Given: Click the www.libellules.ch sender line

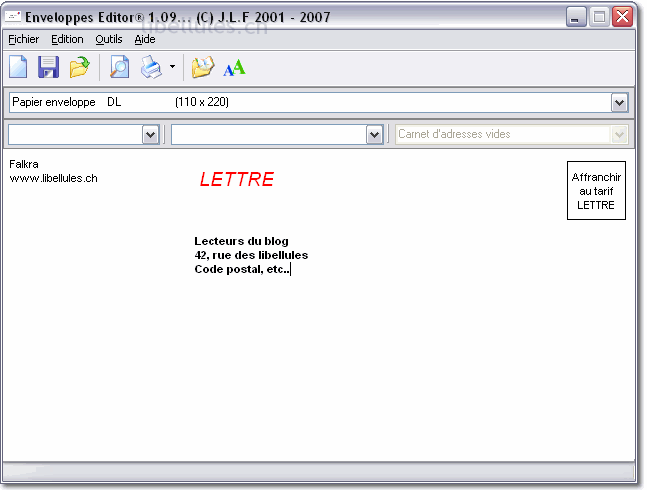Looking at the screenshot, I should point(54,178).
